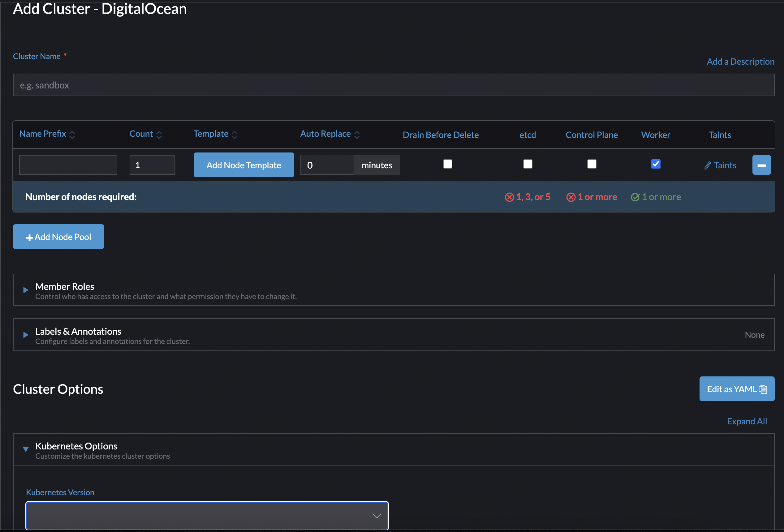The width and height of the screenshot is (784, 532).
Task: Open Add a Description link
Action: pos(740,62)
